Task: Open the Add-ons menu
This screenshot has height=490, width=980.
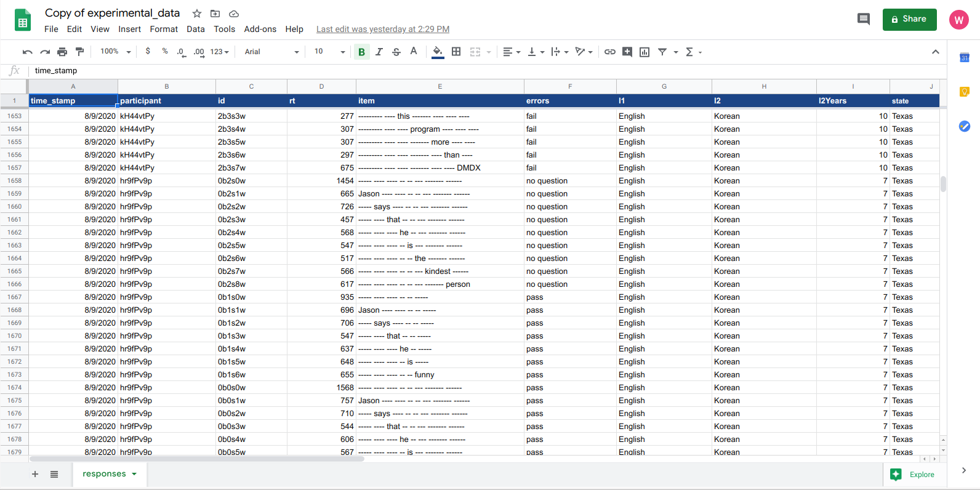Action: coord(260,29)
